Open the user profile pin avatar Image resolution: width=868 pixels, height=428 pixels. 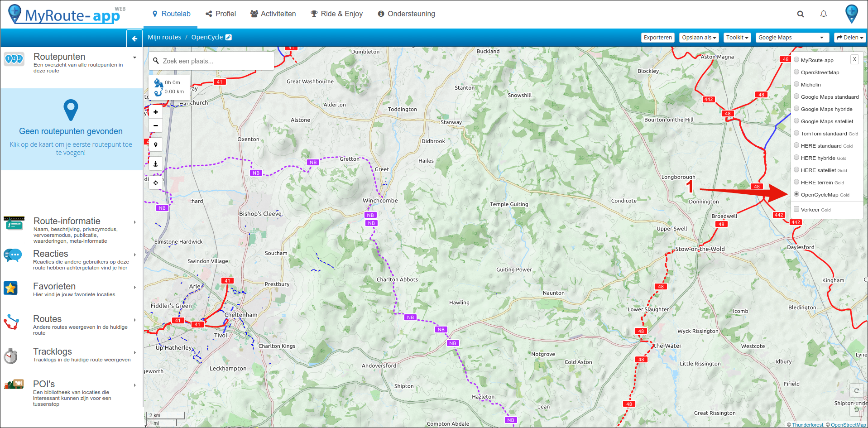click(852, 14)
